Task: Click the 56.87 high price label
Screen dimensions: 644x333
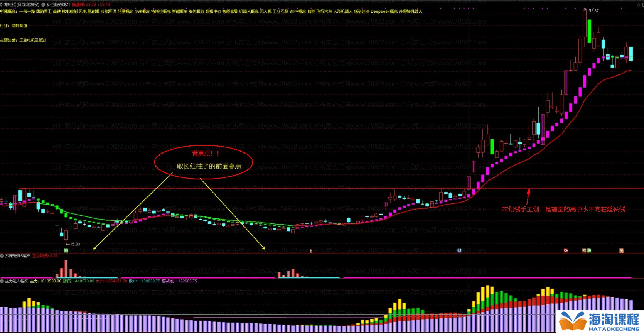Action: (x=593, y=11)
